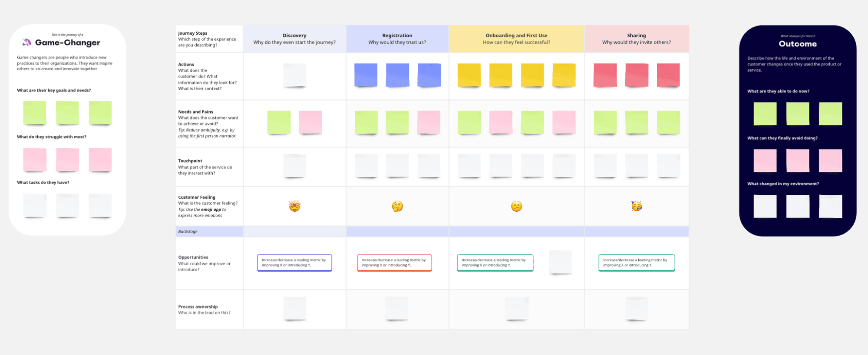Select the pink sticky in Registration Needs and Pains
The height and width of the screenshot is (355, 868).
pos(429,122)
